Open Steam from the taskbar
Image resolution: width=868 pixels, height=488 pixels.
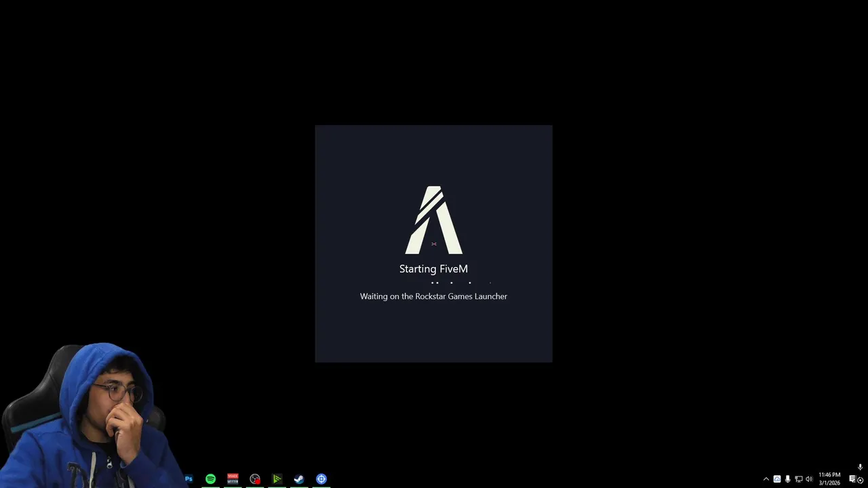click(299, 479)
